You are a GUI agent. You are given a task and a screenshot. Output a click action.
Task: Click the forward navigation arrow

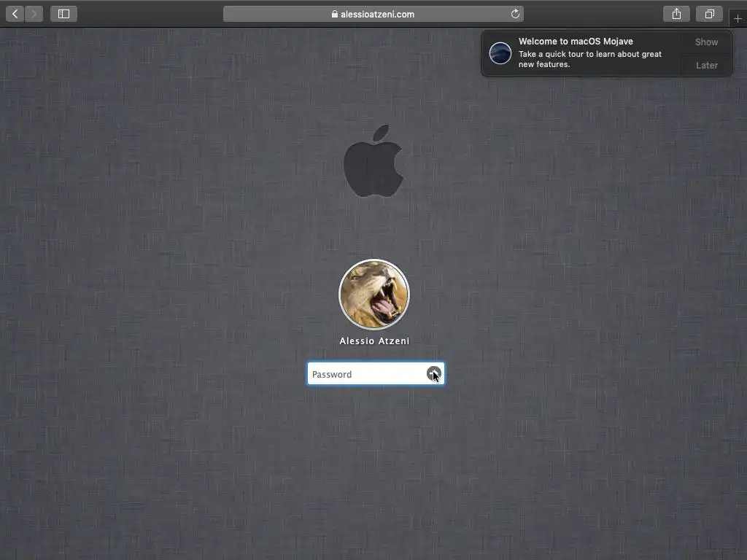[x=34, y=14]
